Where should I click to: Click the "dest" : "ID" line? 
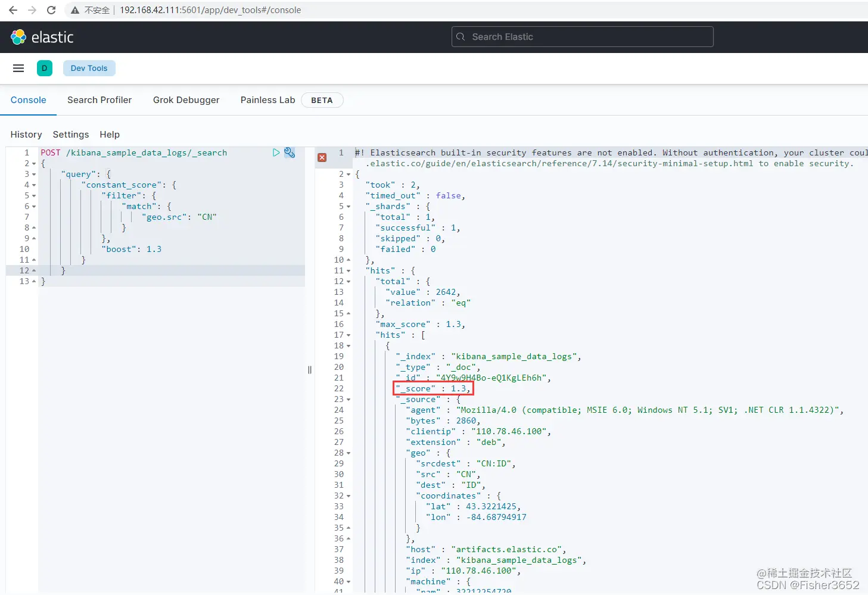(x=451, y=485)
